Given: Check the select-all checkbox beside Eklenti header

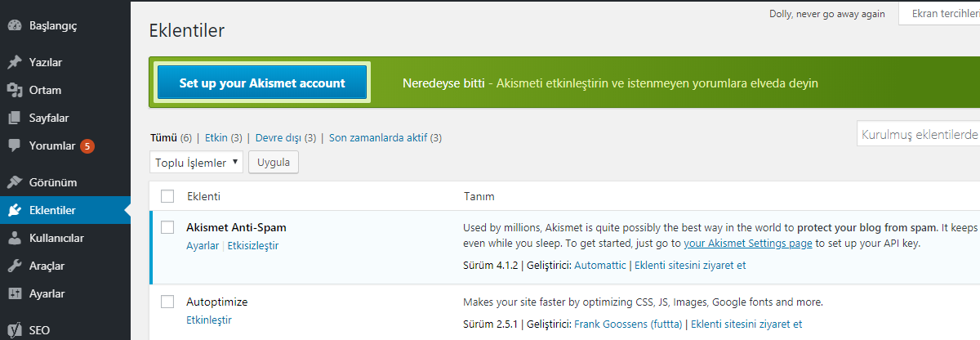Looking at the screenshot, I should [167, 196].
